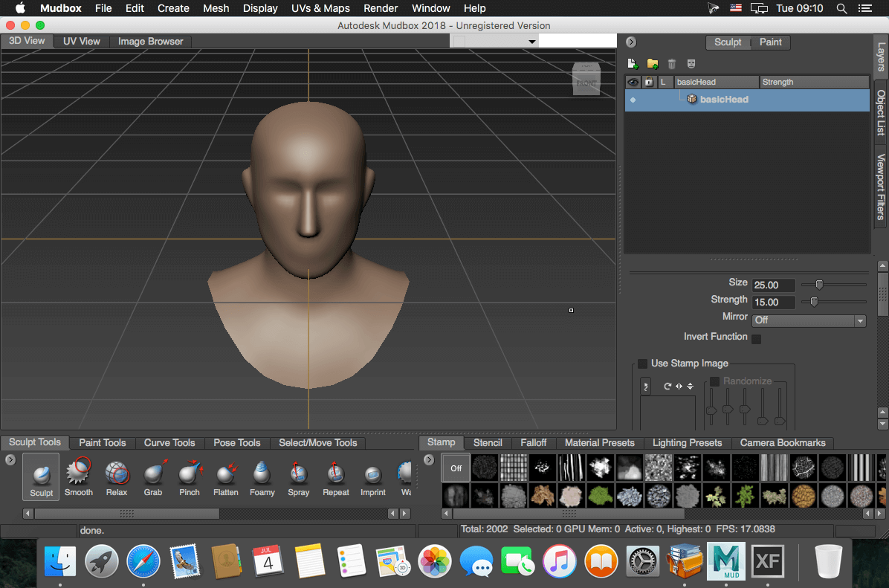The height and width of the screenshot is (588, 889).
Task: Toggle basicHead layer visibility dot
Action: click(x=633, y=100)
